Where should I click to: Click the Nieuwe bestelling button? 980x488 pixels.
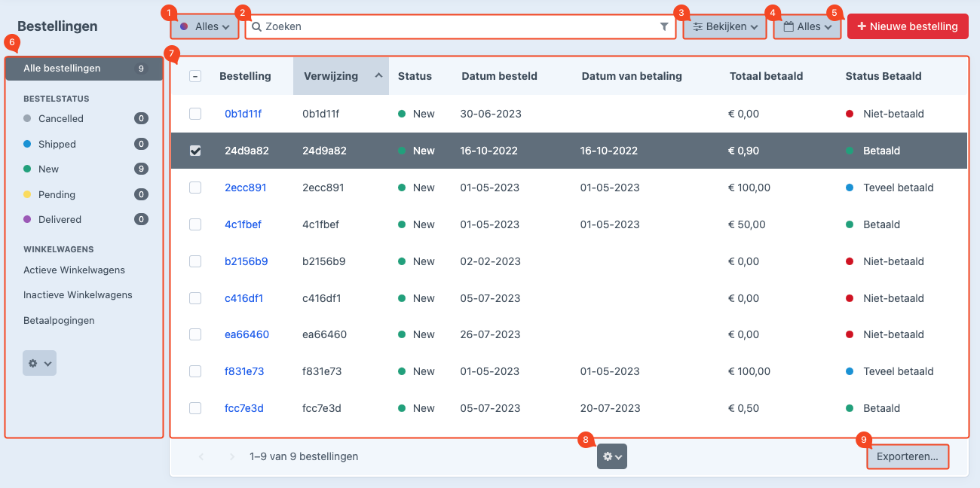tap(907, 26)
